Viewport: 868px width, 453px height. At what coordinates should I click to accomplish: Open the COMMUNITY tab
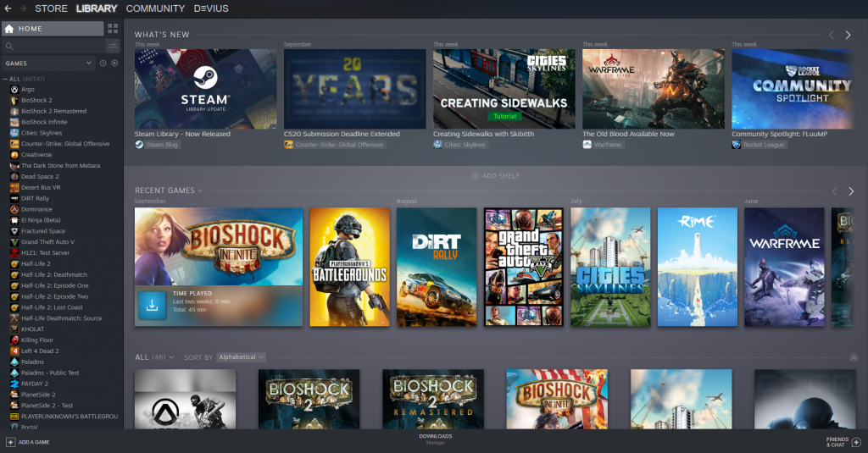point(155,8)
